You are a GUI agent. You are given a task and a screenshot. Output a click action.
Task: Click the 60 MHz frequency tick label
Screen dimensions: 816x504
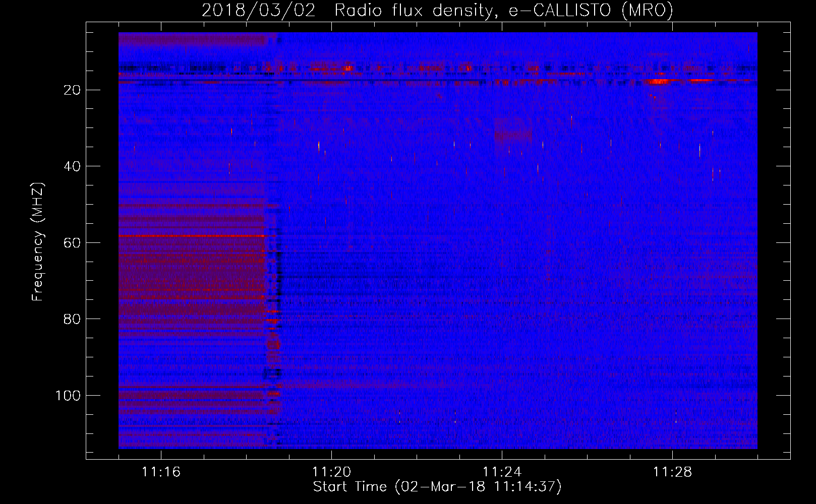click(72, 243)
